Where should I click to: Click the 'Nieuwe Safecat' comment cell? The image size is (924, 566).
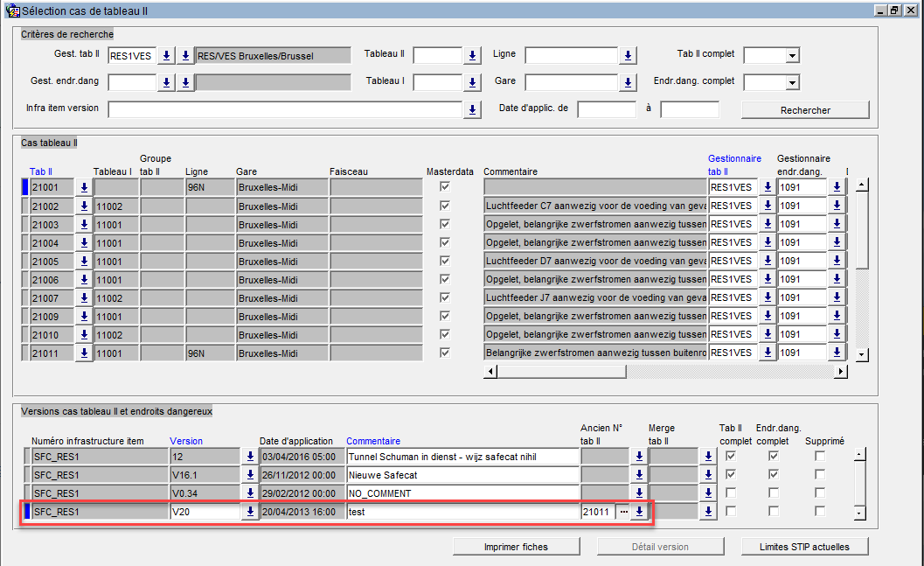click(463, 475)
